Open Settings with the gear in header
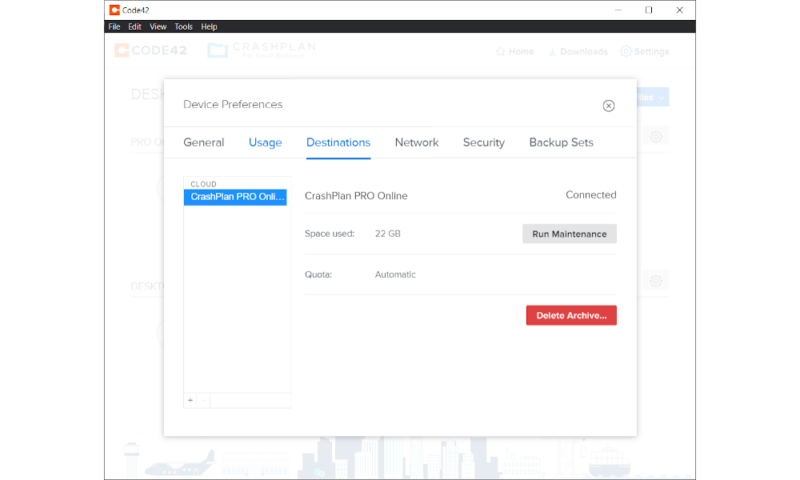The image size is (800, 480). 644,52
